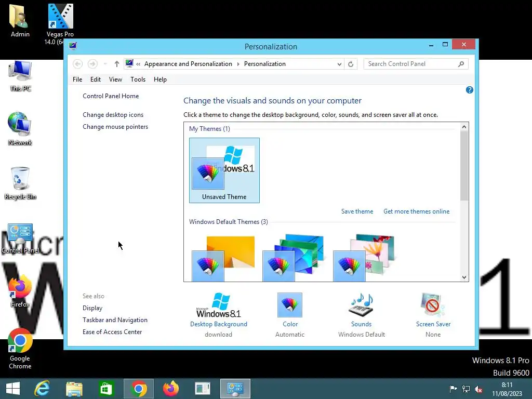Expand the breadcrumb arrow after Appearance and Personalization
Viewport: 532px width, 399px height.
(x=238, y=64)
